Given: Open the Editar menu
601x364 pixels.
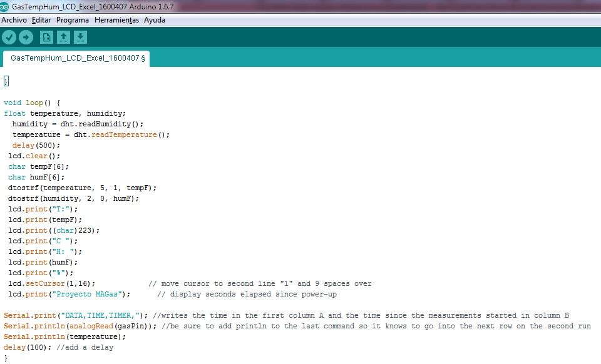Looking at the screenshot, I should tap(41, 20).
